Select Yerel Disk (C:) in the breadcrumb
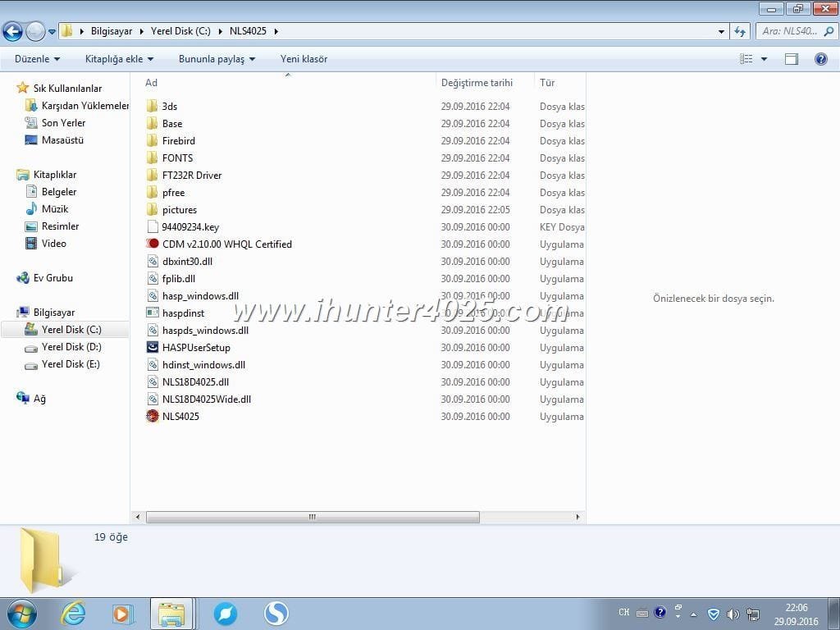 [x=180, y=31]
